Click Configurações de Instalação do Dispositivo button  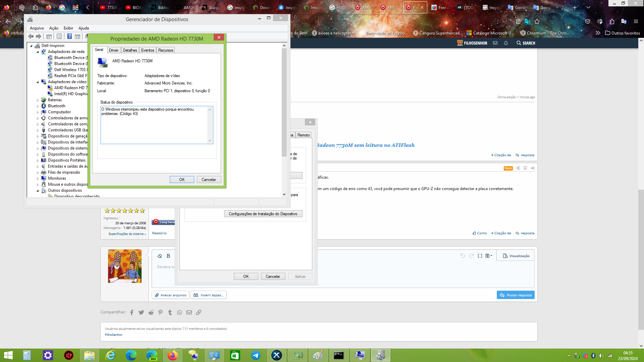pos(263,214)
